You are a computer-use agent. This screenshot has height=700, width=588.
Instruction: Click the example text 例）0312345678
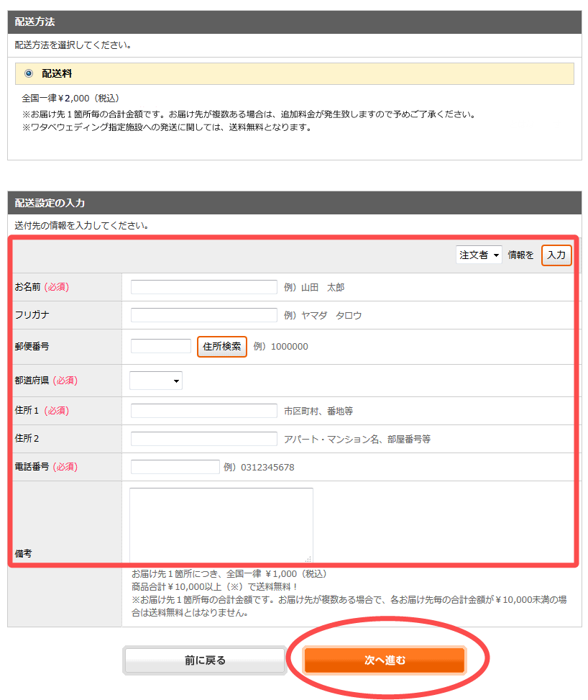coord(259,468)
